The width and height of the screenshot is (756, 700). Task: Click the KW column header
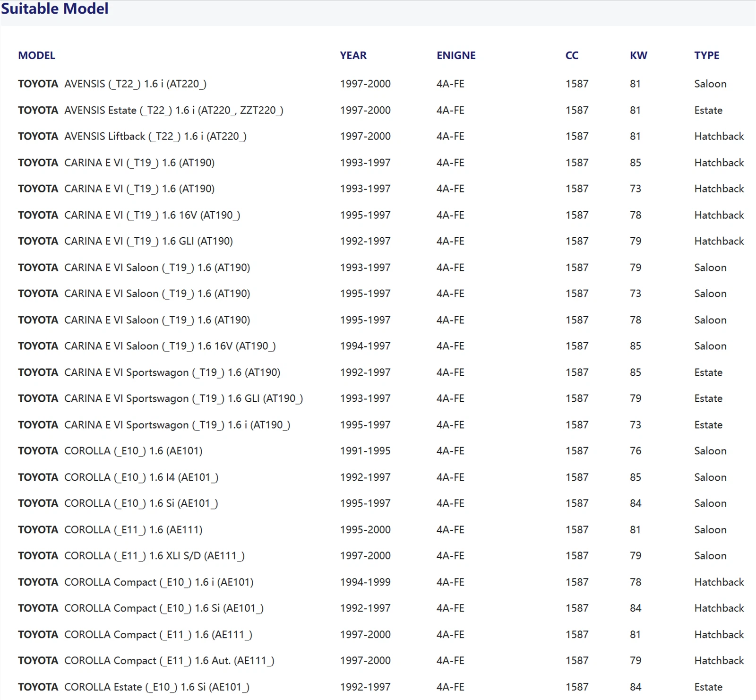[x=638, y=55]
